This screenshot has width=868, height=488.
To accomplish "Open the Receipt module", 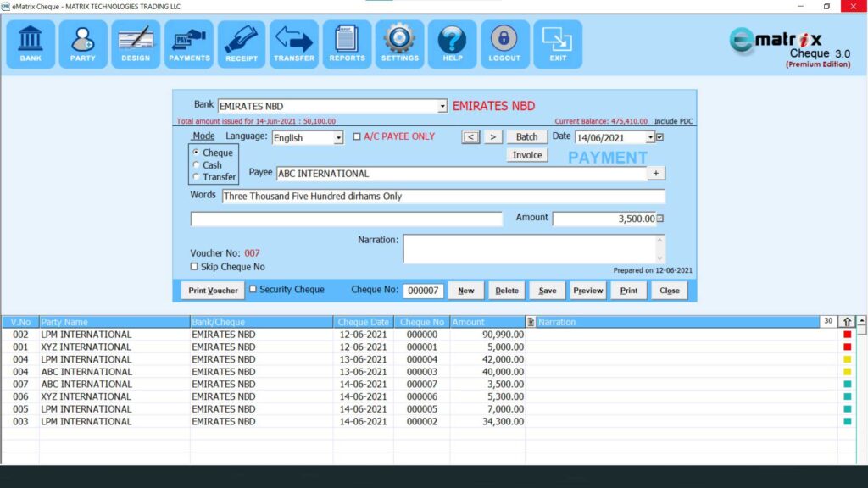I will click(x=242, y=42).
